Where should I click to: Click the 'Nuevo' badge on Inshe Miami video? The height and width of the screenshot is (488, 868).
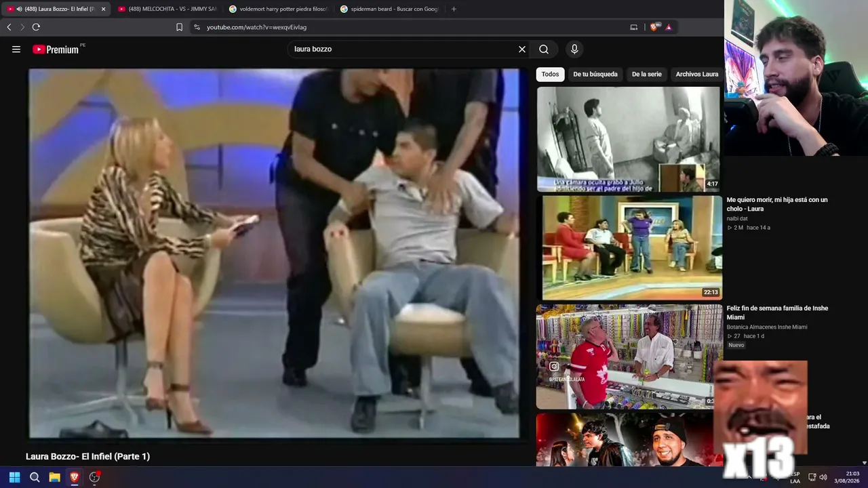pyautogui.click(x=736, y=345)
